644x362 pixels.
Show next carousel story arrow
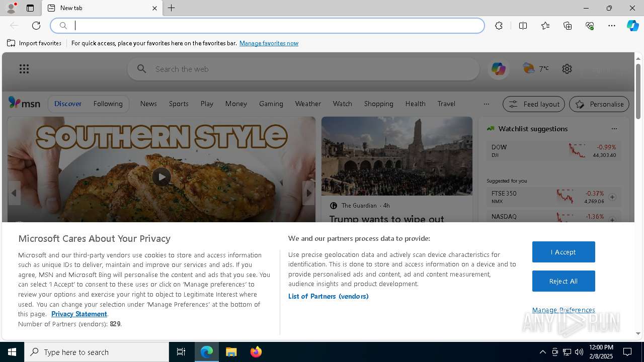pyautogui.click(x=308, y=193)
